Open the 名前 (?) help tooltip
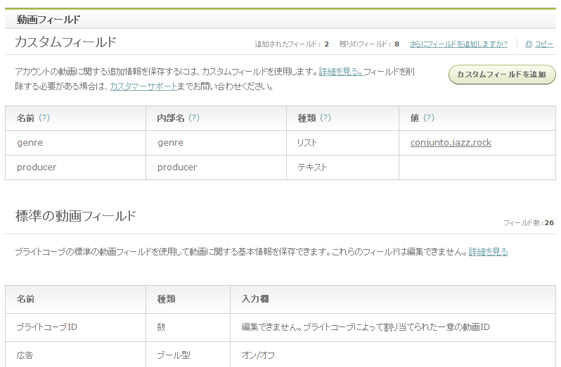Screen dimensions: 561x367 [x=44, y=118]
